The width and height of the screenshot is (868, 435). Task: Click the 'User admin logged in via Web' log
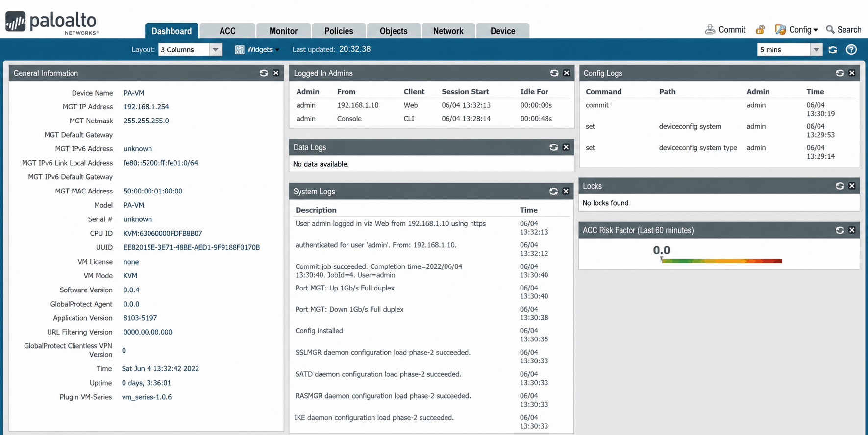(x=391, y=224)
